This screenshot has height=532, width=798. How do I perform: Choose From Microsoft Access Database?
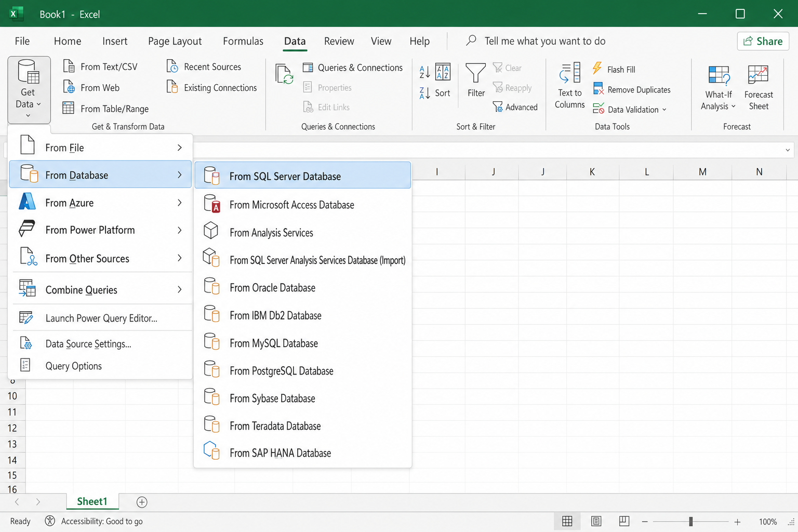point(302,205)
